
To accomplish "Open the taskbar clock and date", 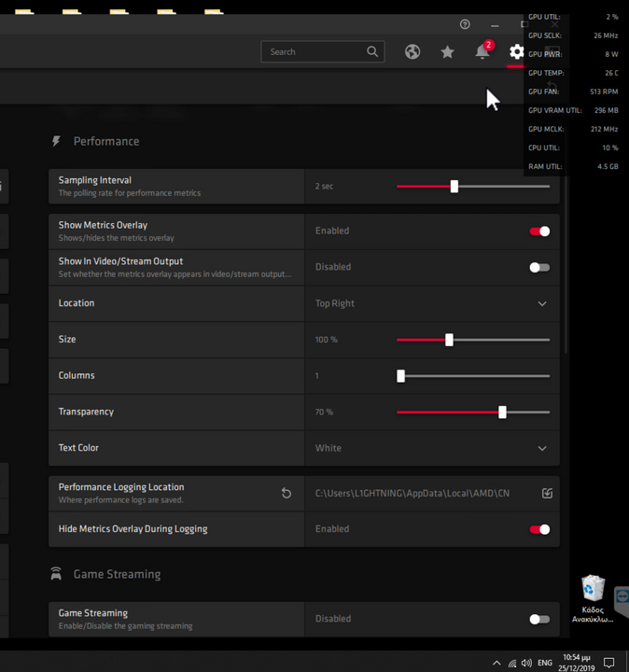I will pyautogui.click(x=577, y=663).
